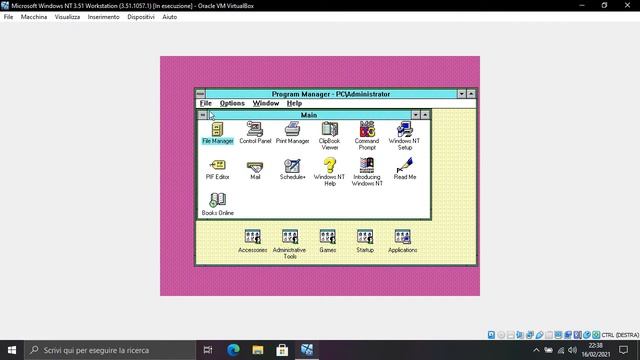The width and height of the screenshot is (640, 360).
Task: Open Program Manager's Options menu
Action: (232, 104)
